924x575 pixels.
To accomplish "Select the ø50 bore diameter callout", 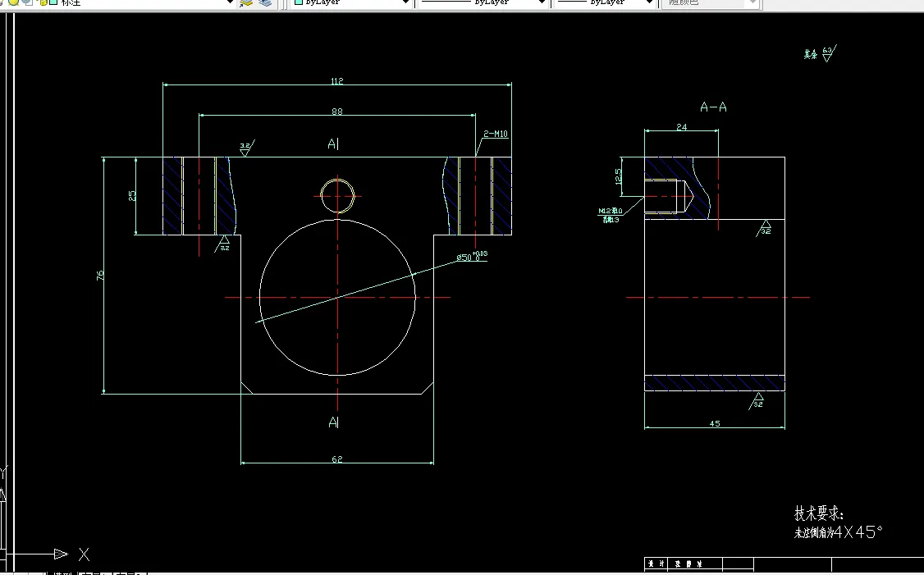I will pyautogui.click(x=472, y=256).
